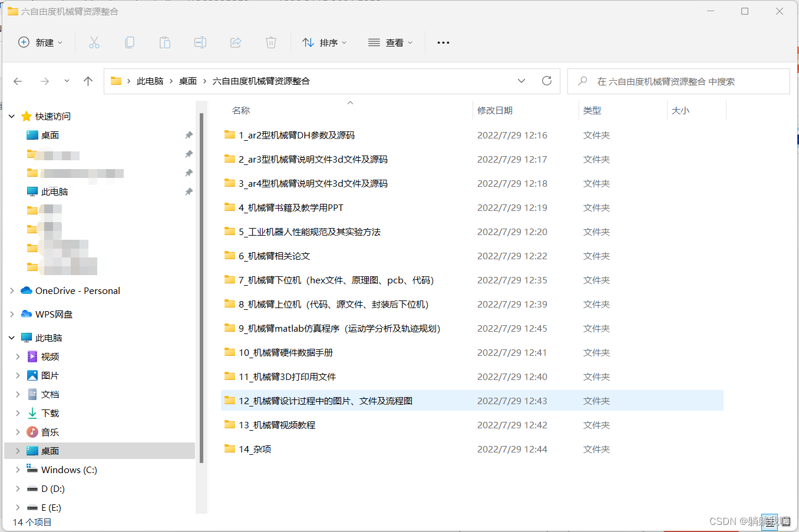Click the Paste clipboard icon
The height and width of the screenshot is (532, 799).
(x=165, y=42)
